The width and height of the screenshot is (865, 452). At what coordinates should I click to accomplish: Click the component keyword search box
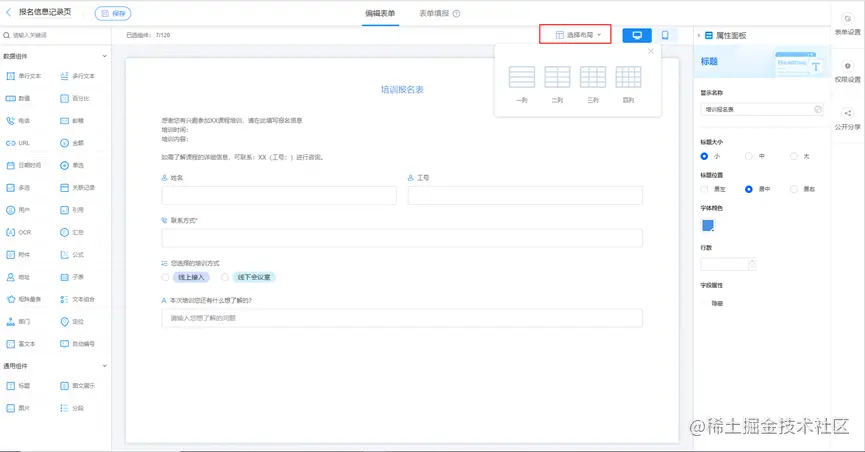tap(55, 35)
